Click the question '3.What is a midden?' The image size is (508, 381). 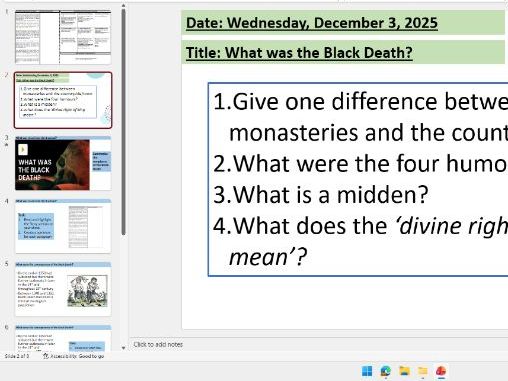click(321, 195)
